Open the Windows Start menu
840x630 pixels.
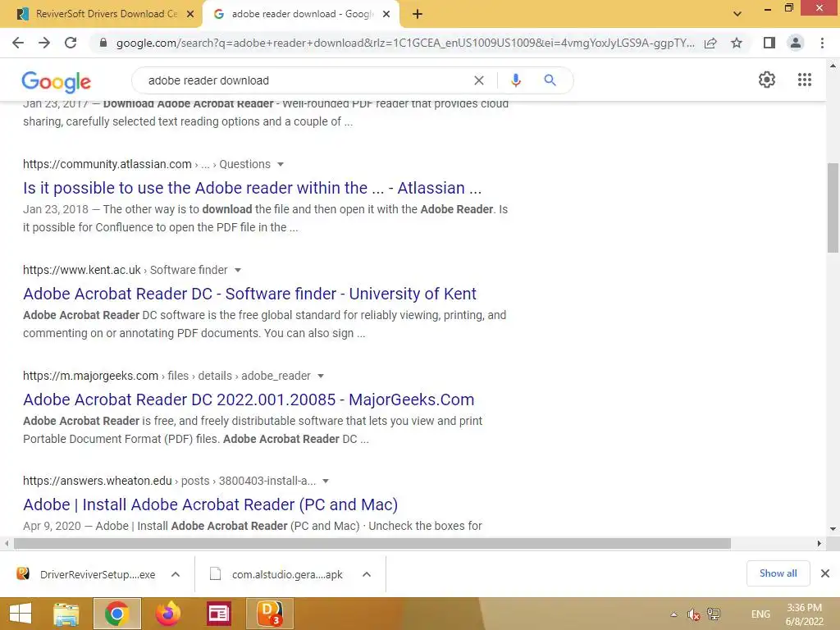pos(21,614)
